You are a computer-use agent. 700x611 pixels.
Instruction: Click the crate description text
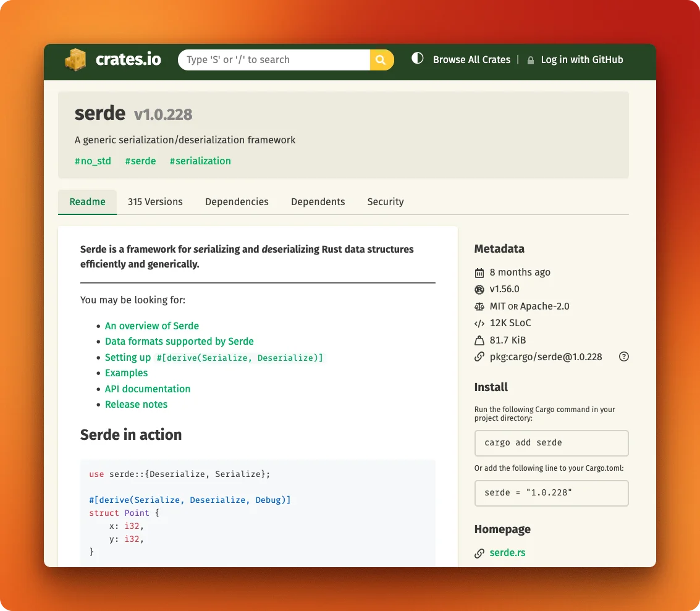tap(185, 140)
